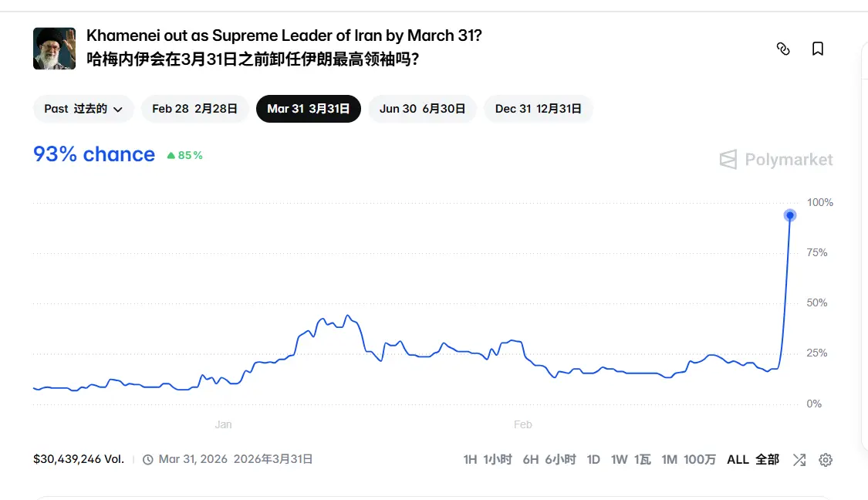
Task: Click the Khamenei market thumbnail image
Action: pos(54,48)
